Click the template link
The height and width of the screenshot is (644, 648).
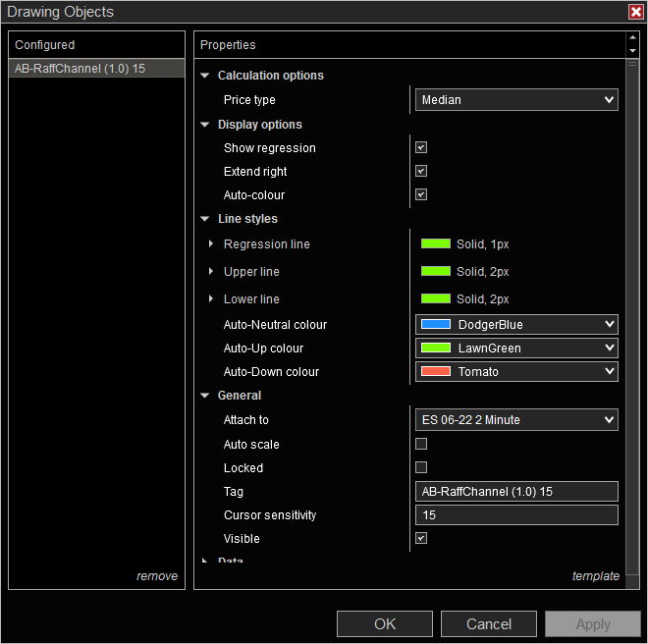[595, 576]
